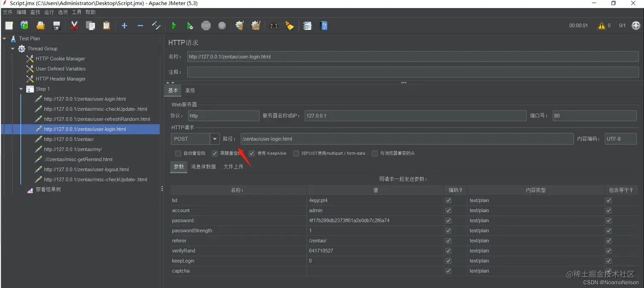
Task: Open Help with question mark icon
Action: click(x=324, y=26)
